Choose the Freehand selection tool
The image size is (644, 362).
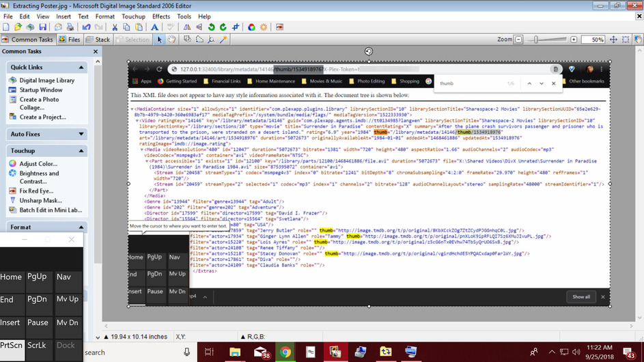click(x=199, y=40)
